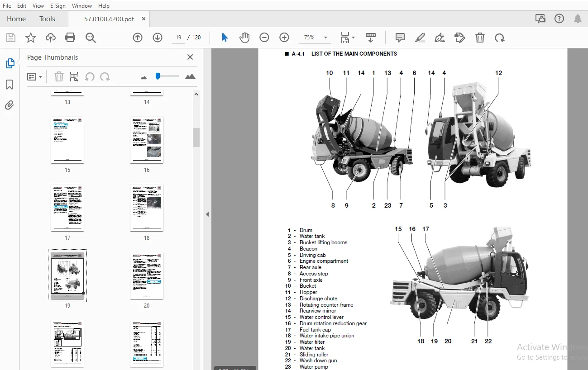Enlarge thumbnail size large mountain icon

click(191, 76)
